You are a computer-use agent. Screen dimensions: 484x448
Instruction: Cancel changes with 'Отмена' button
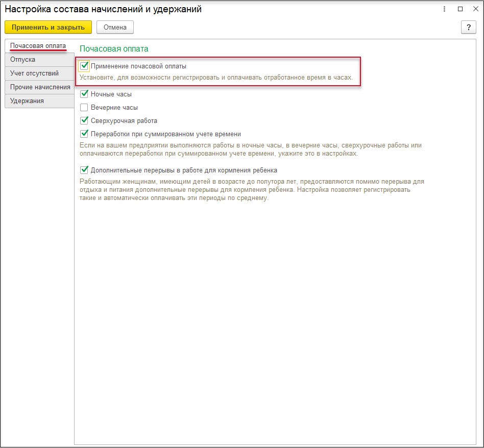pos(115,27)
